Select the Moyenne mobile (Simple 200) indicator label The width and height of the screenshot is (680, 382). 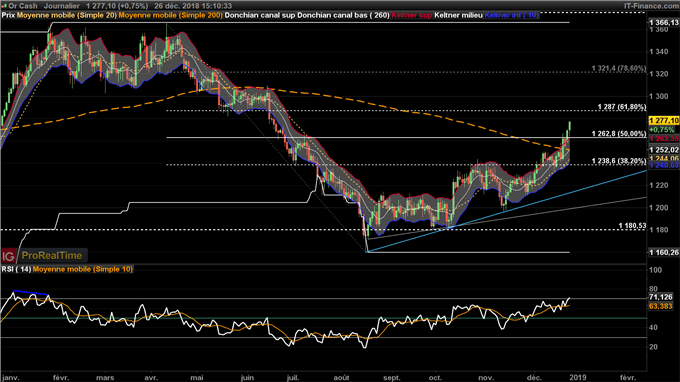coord(170,15)
